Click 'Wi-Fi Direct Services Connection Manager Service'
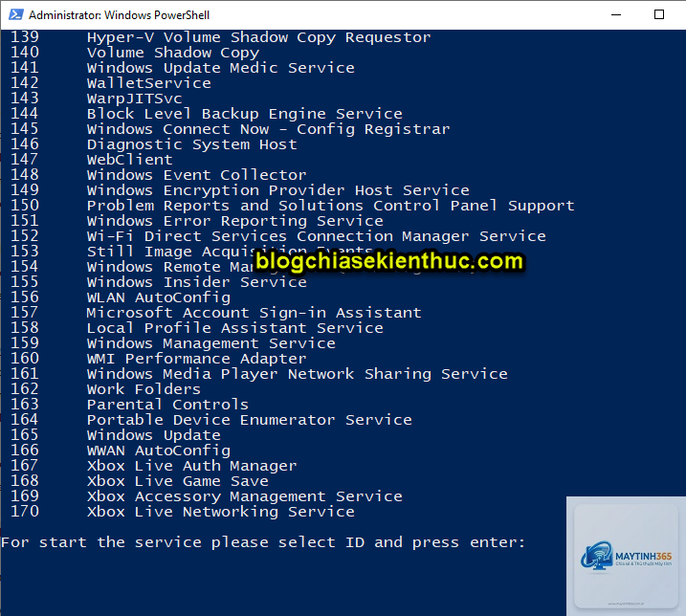 pyautogui.click(x=317, y=236)
